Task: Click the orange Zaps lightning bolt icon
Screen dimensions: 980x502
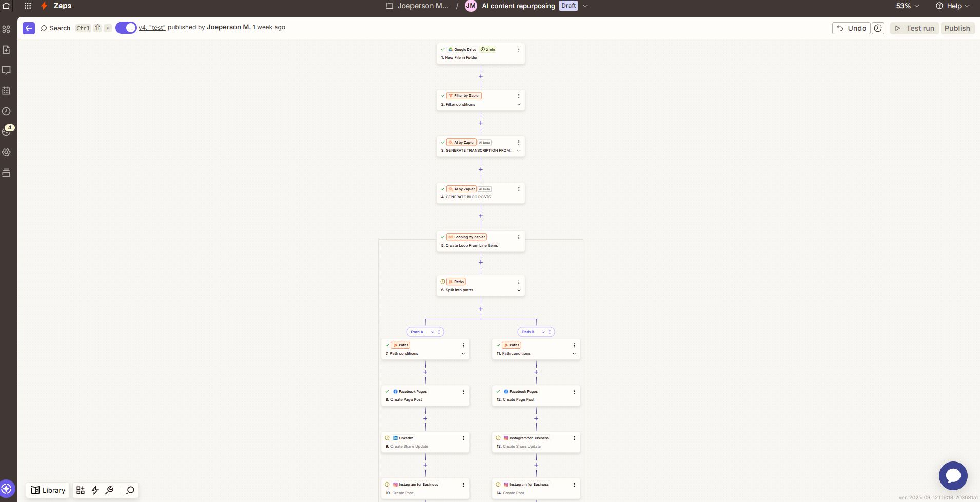Action: pos(45,6)
